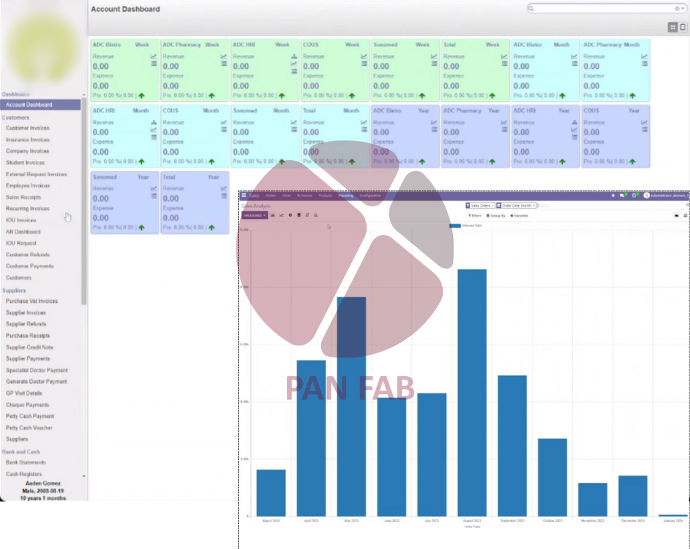
Task: Select line chart icon in Sales Analysis toolbar
Action: tap(282, 215)
